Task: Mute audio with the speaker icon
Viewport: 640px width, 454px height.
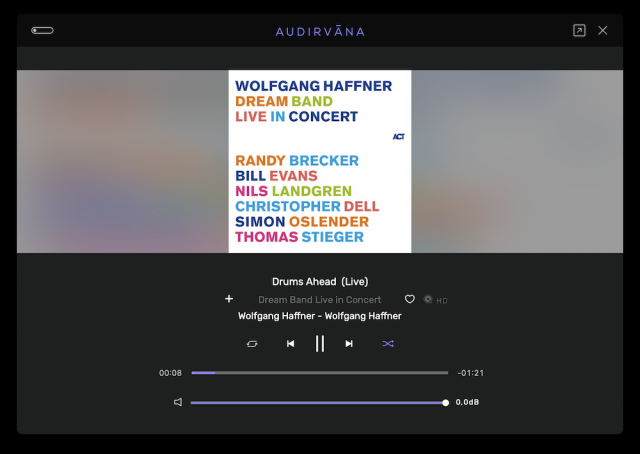Action: [x=178, y=402]
